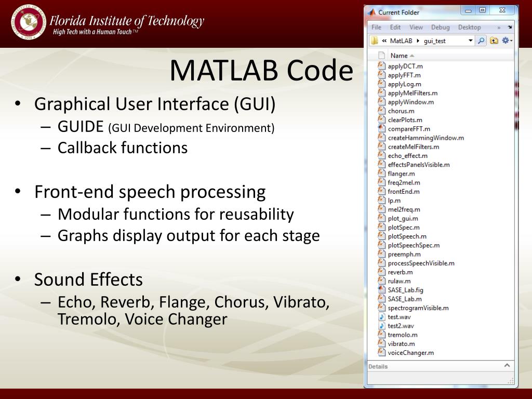Select the applyWindow.m file icon

pos(382,101)
